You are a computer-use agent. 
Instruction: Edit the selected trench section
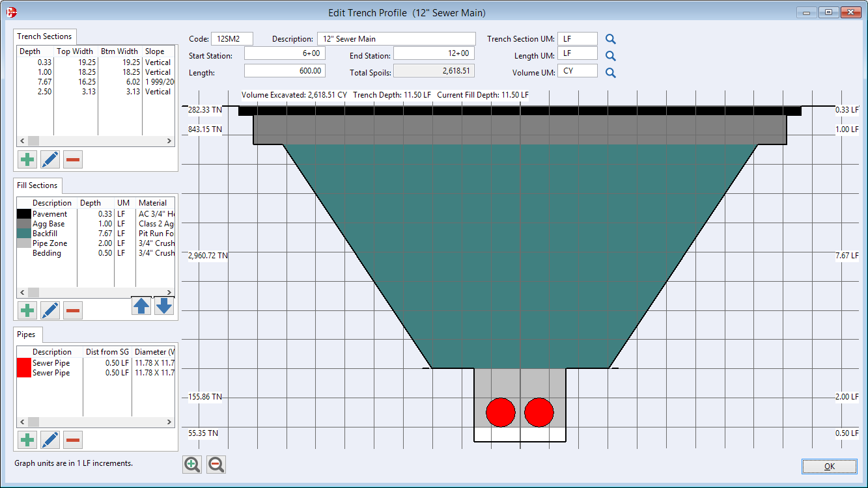click(x=49, y=159)
